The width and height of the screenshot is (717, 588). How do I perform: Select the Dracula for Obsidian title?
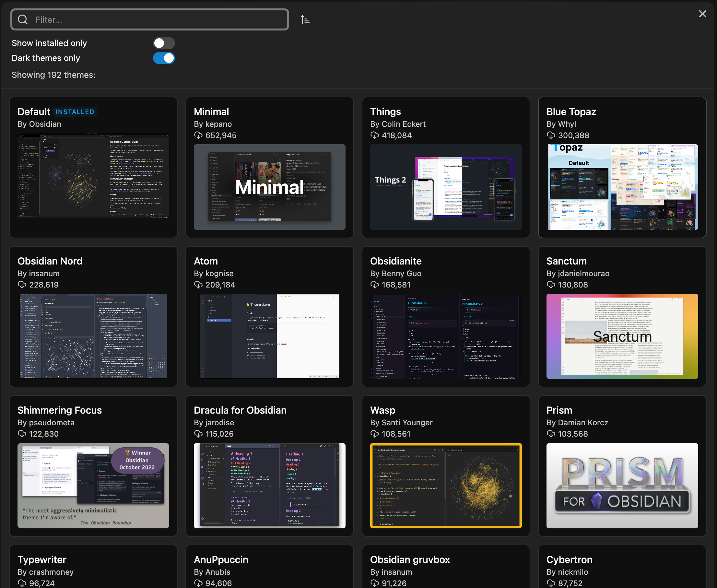click(240, 410)
